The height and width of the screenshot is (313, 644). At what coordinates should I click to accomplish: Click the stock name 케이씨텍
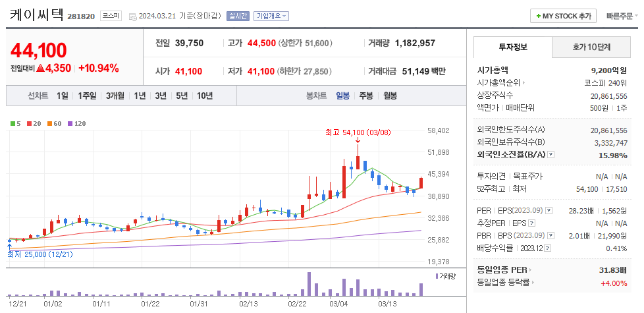point(37,14)
